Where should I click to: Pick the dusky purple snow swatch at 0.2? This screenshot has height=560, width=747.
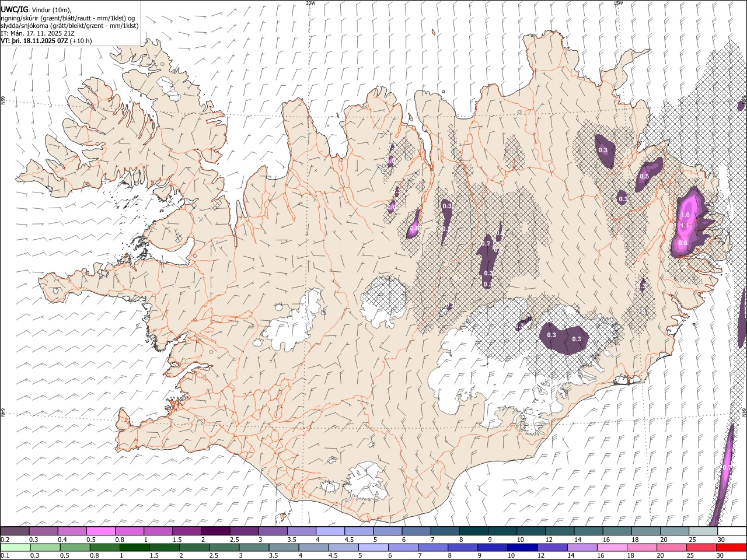pyautogui.click(x=15, y=531)
